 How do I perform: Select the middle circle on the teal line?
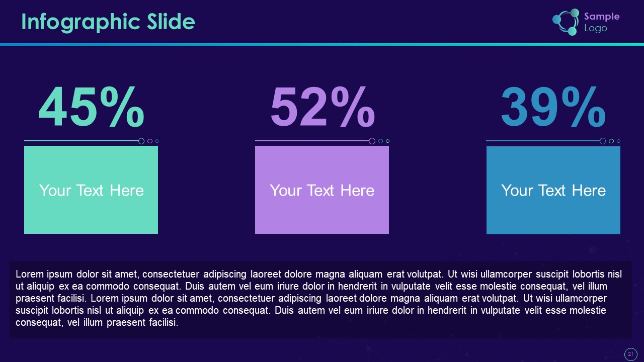pyautogui.click(x=150, y=141)
